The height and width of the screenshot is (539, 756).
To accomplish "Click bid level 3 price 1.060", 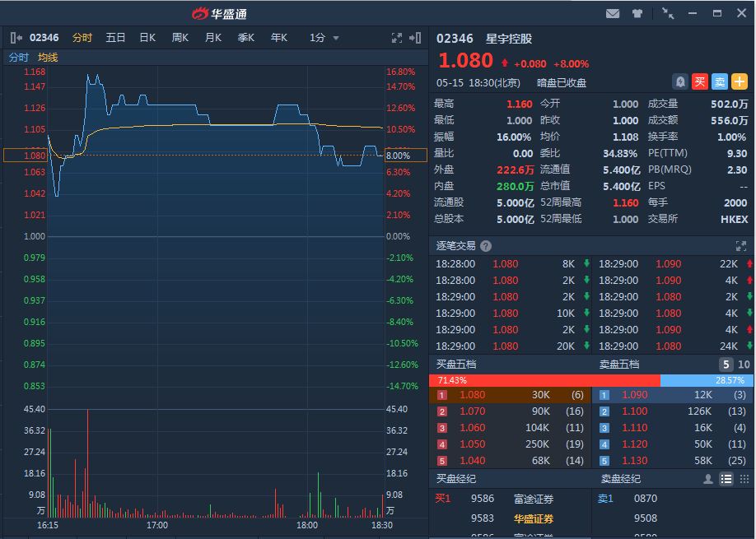I will [x=473, y=428].
